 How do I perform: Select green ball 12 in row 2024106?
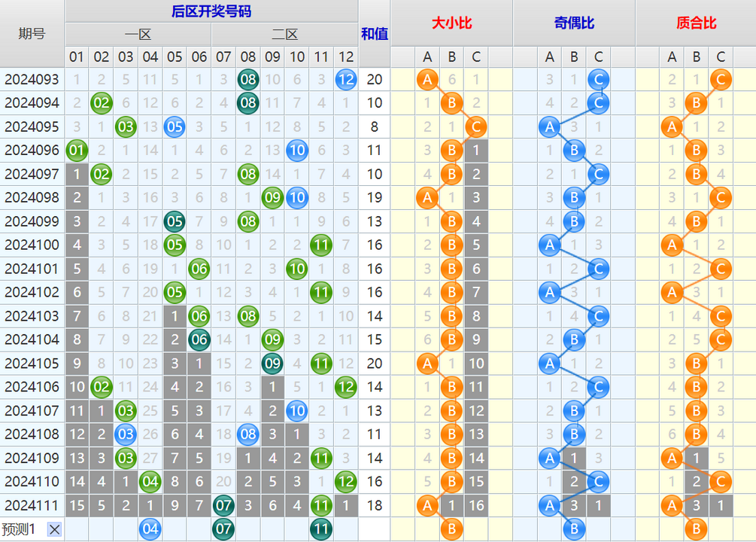coord(346,387)
